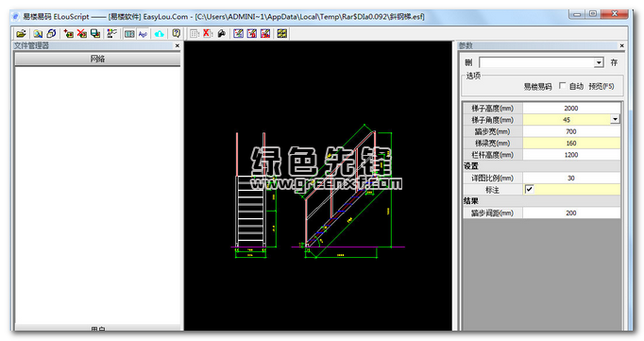Click the 存 save preset button

click(x=614, y=62)
